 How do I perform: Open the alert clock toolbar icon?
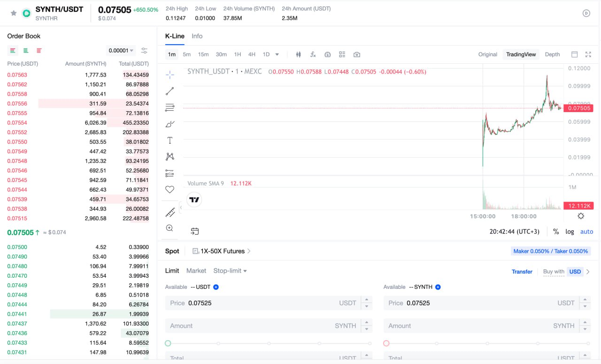pyautogui.click(x=328, y=54)
